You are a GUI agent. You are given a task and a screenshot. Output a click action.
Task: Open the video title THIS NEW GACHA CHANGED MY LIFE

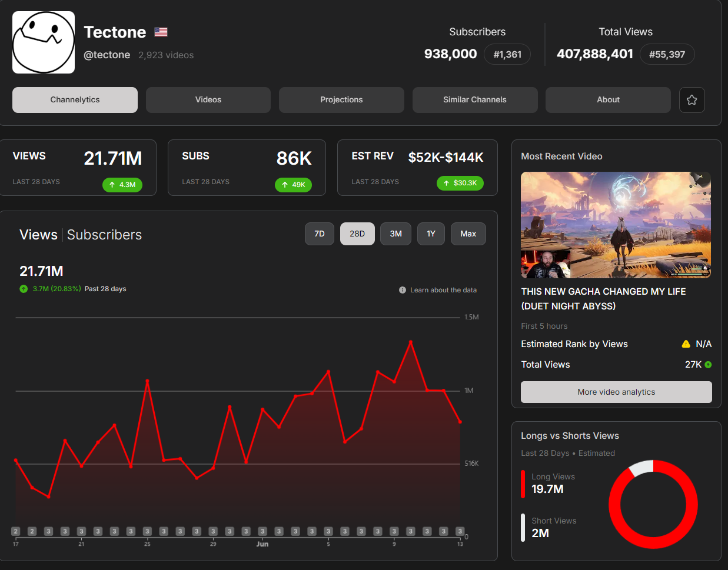coord(603,299)
